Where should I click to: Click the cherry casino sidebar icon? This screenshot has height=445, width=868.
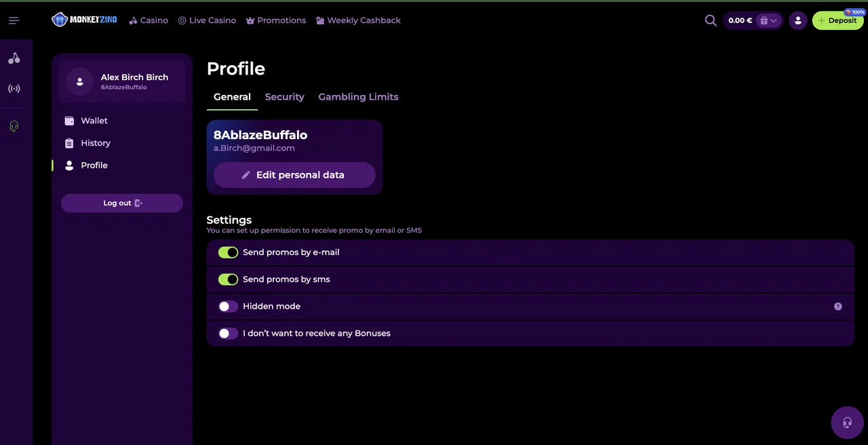pyautogui.click(x=14, y=58)
